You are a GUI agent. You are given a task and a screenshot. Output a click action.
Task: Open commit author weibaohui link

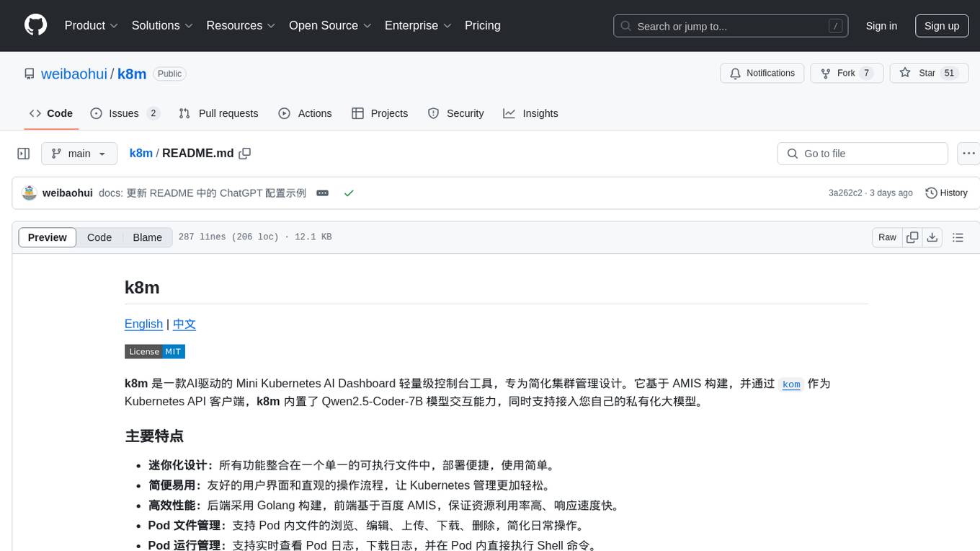(68, 193)
